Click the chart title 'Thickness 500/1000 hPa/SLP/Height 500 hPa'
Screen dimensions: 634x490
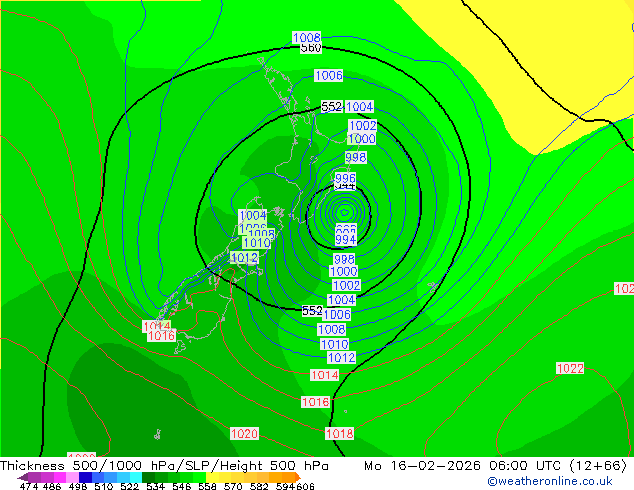tap(164, 466)
